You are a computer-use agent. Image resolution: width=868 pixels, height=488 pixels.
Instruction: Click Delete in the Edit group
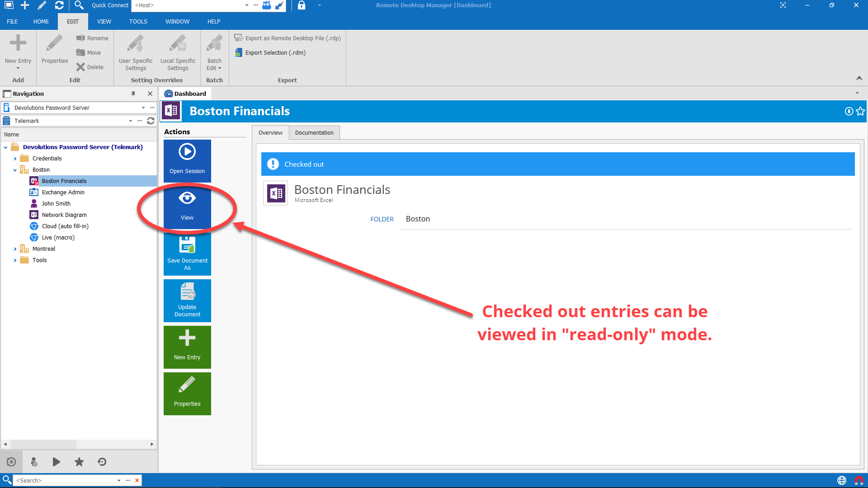point(90,67)
